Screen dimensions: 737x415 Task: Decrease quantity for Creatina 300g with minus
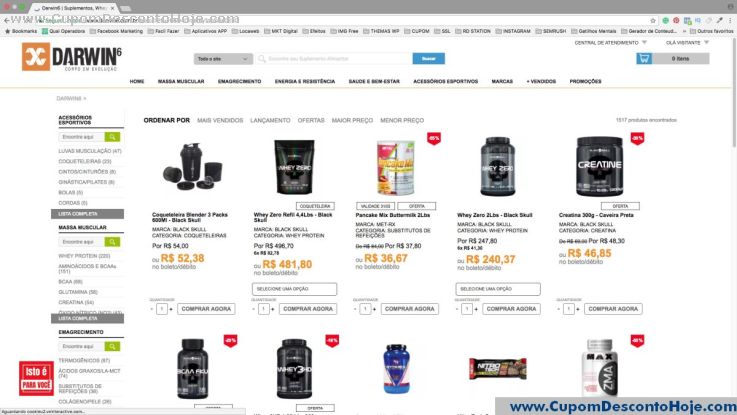tap(558, 309)
